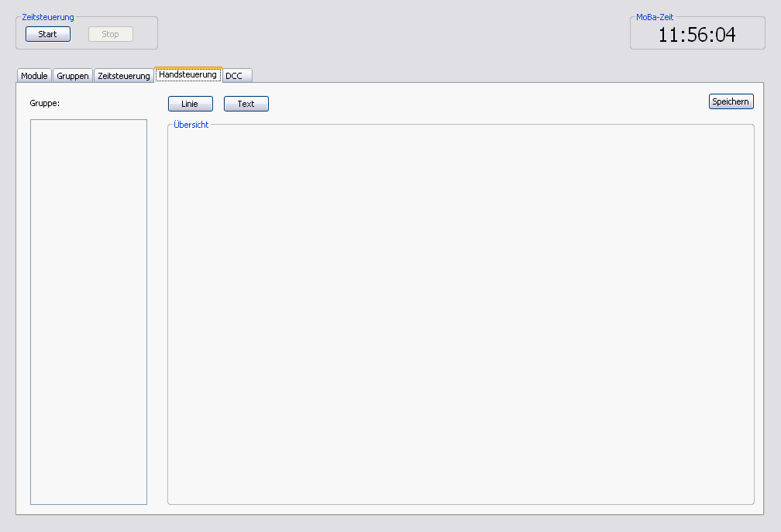Click inside the Übersicht drawing area
781x532 pixels.
tap(461, 316)
